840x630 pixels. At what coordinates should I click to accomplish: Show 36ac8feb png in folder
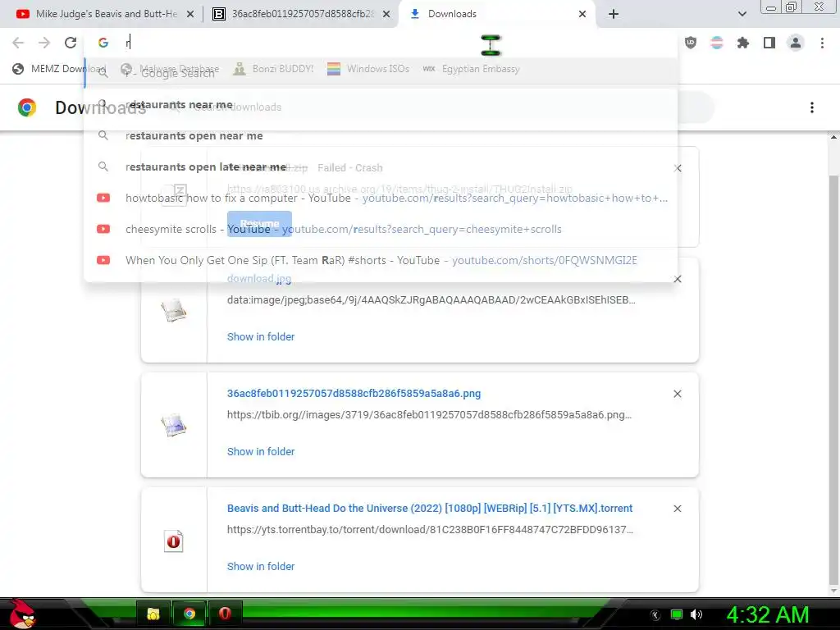(261, 451)
